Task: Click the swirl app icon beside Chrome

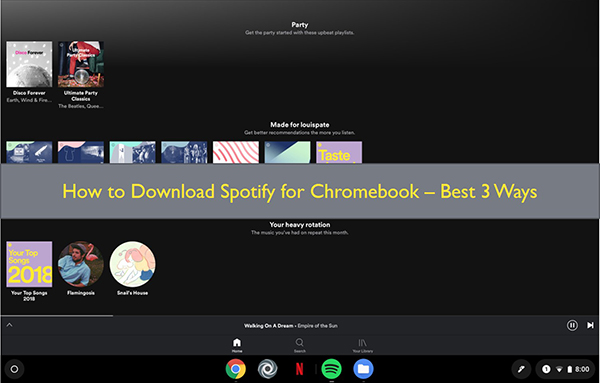Action: pos(267,369)
